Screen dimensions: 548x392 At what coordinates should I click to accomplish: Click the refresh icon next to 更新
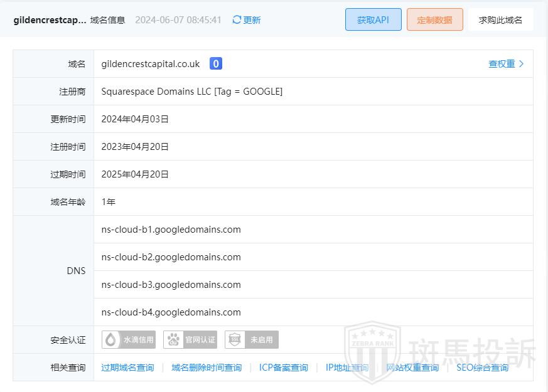(x=237, y=20)
